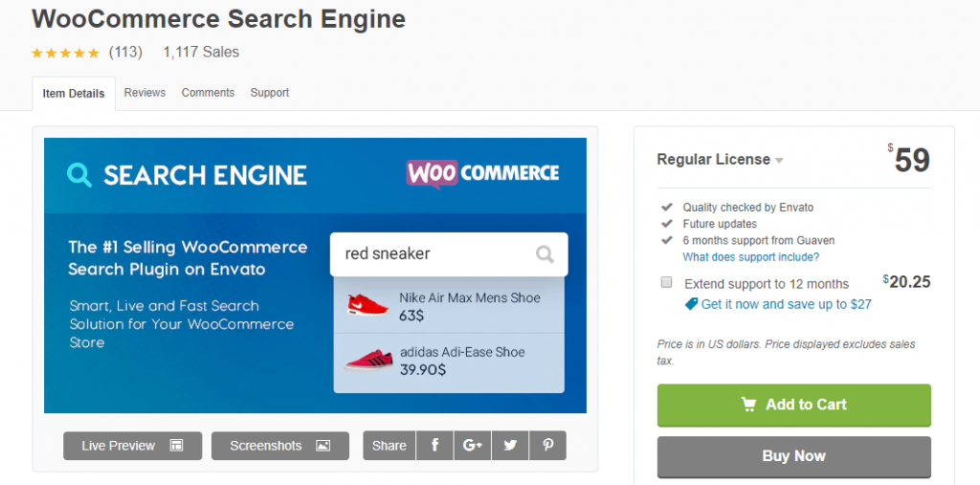Enable Extend support to 12 months checkbox
Screen dimensions: 980x485
pos(666,282)
